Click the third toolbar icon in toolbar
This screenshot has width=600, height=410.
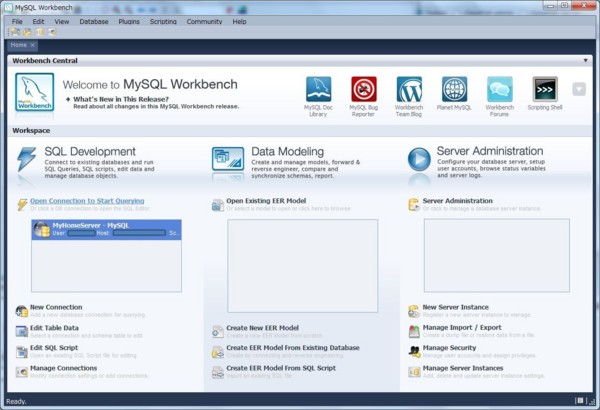pyautogui.click(x=40, y=32)
